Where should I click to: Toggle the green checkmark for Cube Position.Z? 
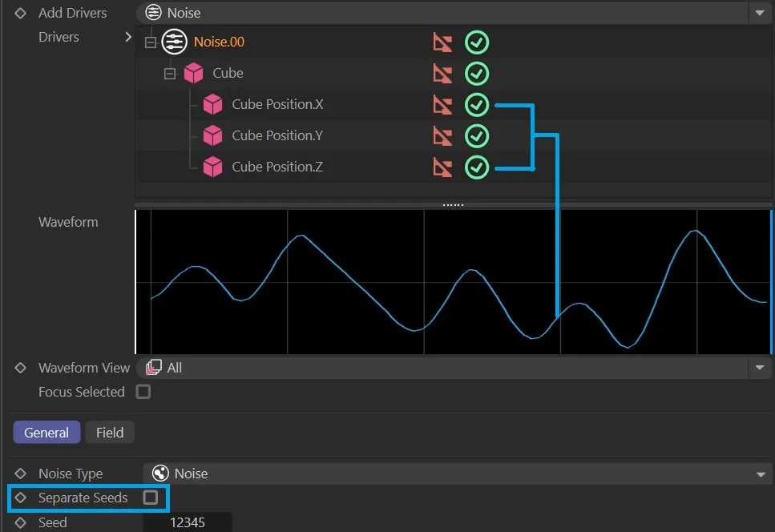coord(477,167)
